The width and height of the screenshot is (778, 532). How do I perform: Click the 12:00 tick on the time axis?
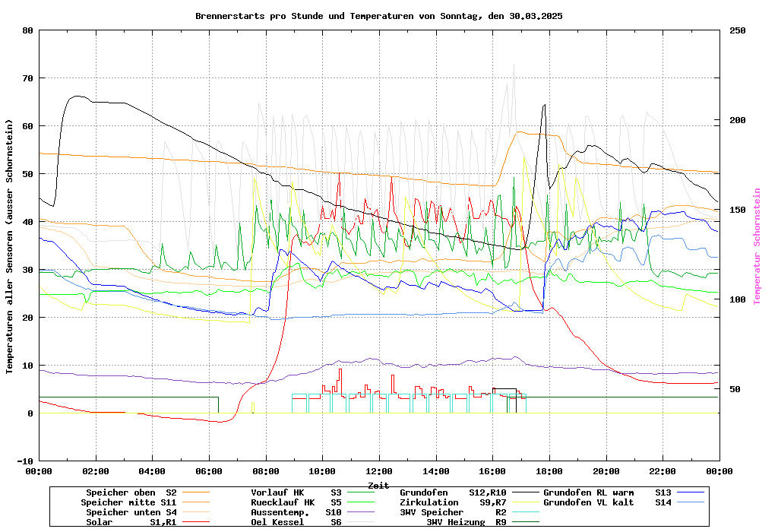pyautogui.click(x=379, y=471)
